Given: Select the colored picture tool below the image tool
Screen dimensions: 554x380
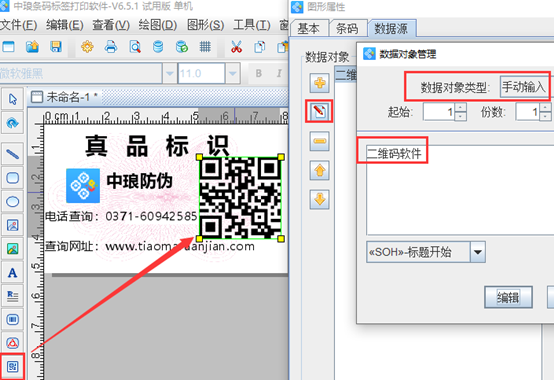Looking at the screenshot, I should click(13, 249).
